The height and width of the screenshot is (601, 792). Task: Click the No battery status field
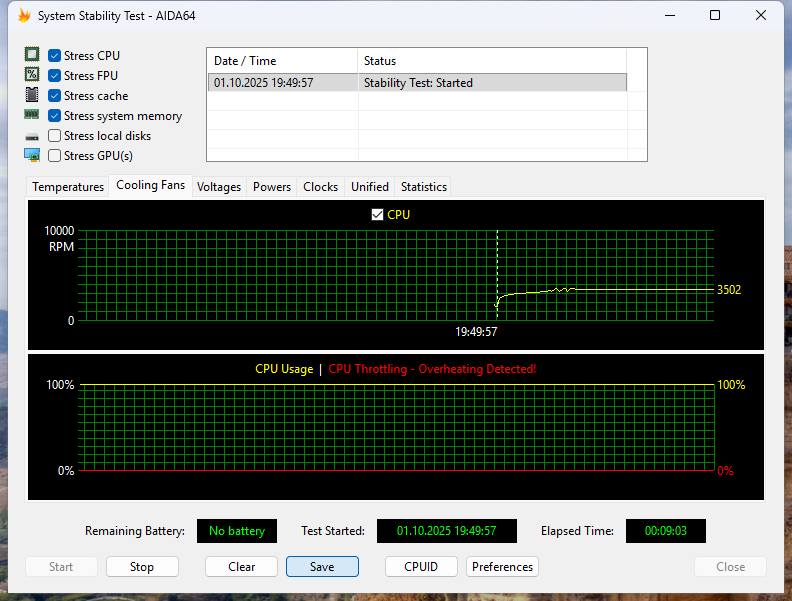tap(237, 531)
